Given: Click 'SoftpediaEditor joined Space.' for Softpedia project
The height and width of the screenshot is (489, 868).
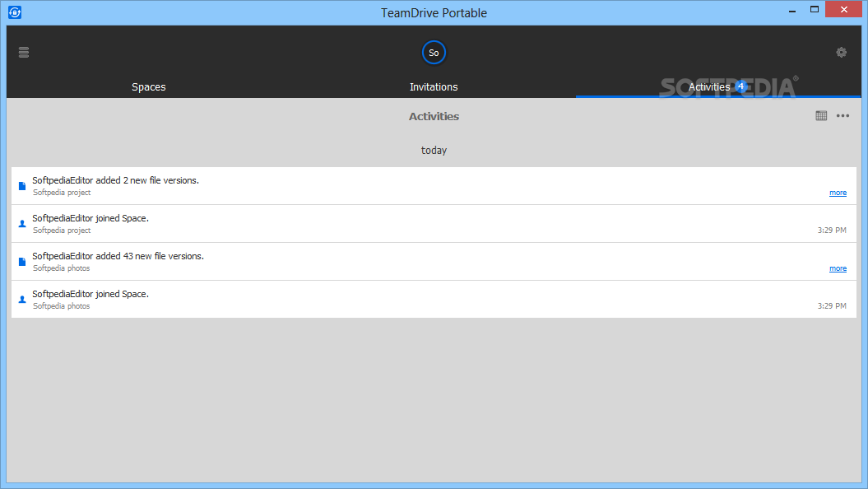Looking at the screenshot, I should 91,218.
